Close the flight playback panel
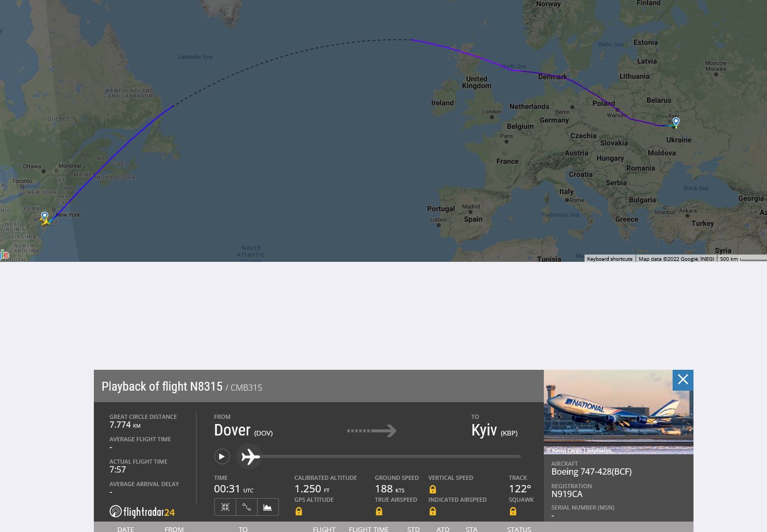The image size is (767, 532). click(683, 380)
